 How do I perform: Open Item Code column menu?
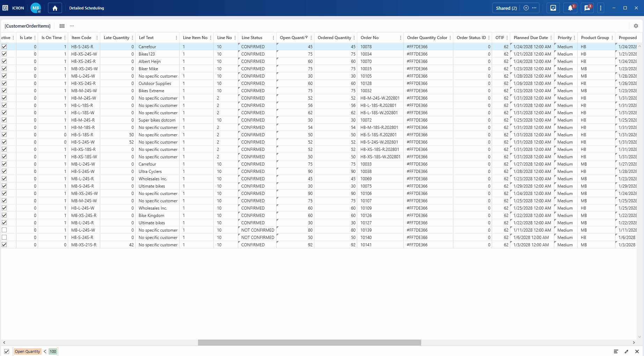[97, 38]
